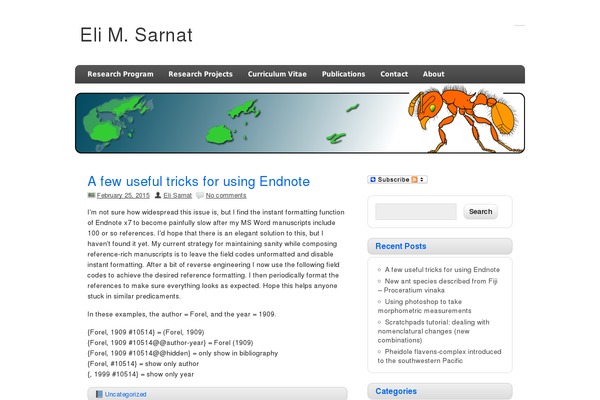This screenshot has width=600, height=400.
Task: Click the Recent Posts heading
Action: 401,246
